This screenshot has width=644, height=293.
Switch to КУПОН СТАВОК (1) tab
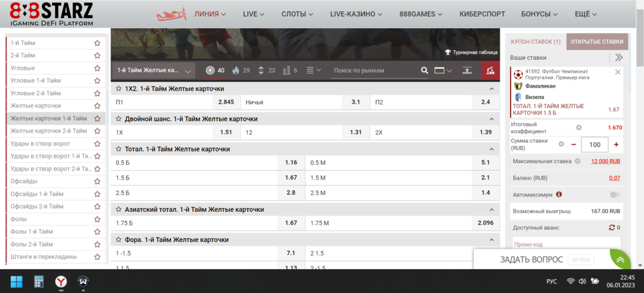point(536,41)
